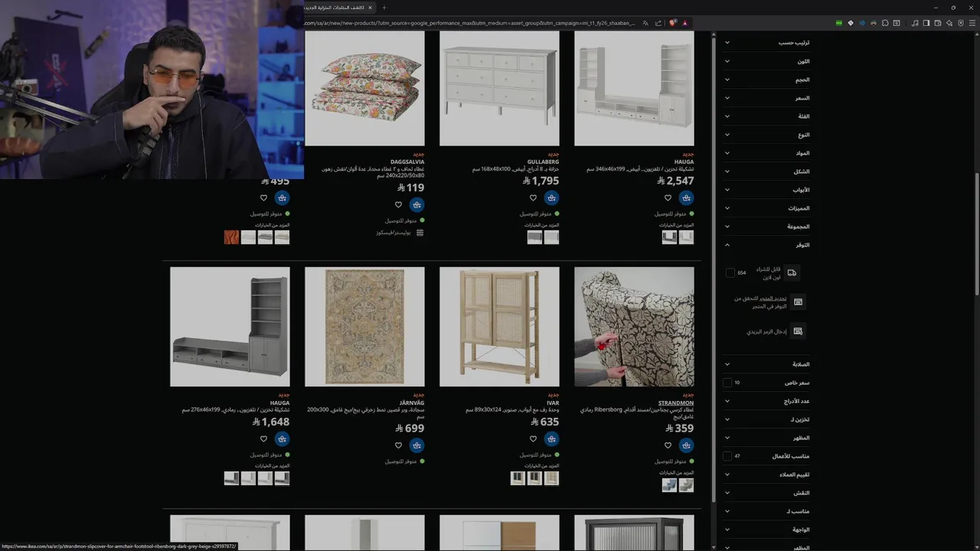Expand the السعر price filter
Screen dimensions: 980x551
tap(766, 98)
